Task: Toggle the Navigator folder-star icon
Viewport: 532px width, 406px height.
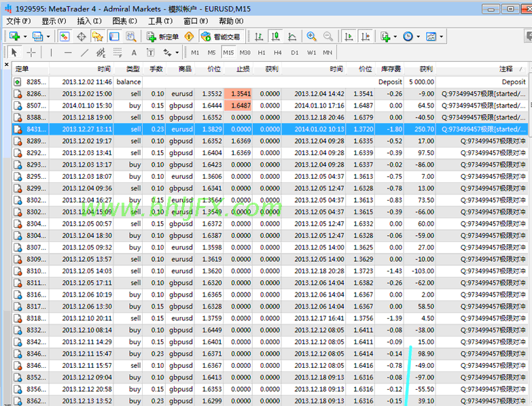Action: [98, 36]
